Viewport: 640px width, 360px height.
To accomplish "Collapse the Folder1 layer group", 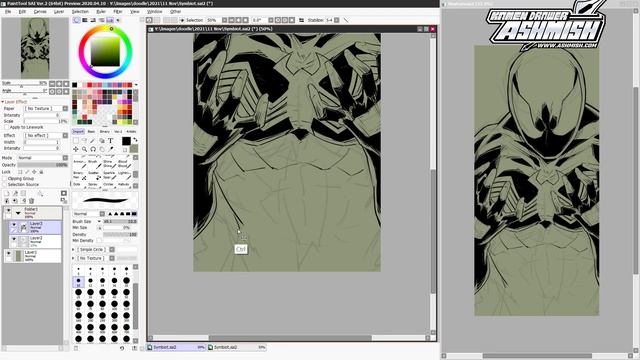I will (x=18, y=213).
